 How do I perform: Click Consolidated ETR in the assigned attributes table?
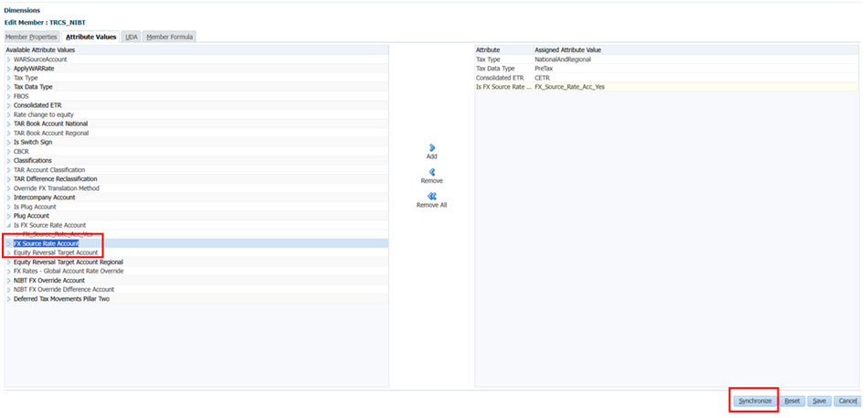(x=499, y=78)
